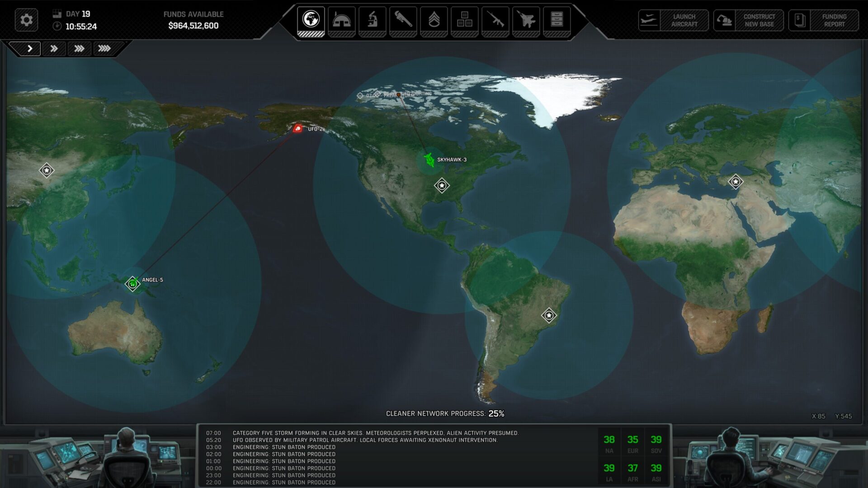Select the North America base star marker

coord(442,185)
